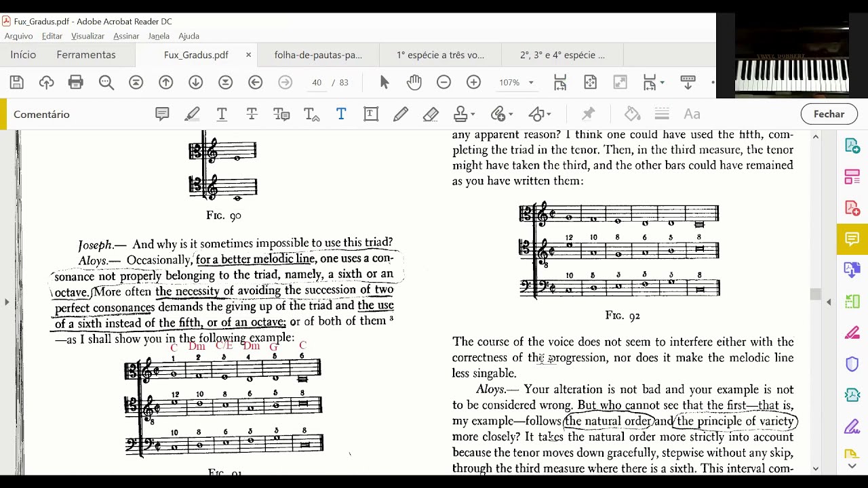This screenshot has height=488, width=868.
Task: Click the purple fill and sign icon
Action: (852, 427)
